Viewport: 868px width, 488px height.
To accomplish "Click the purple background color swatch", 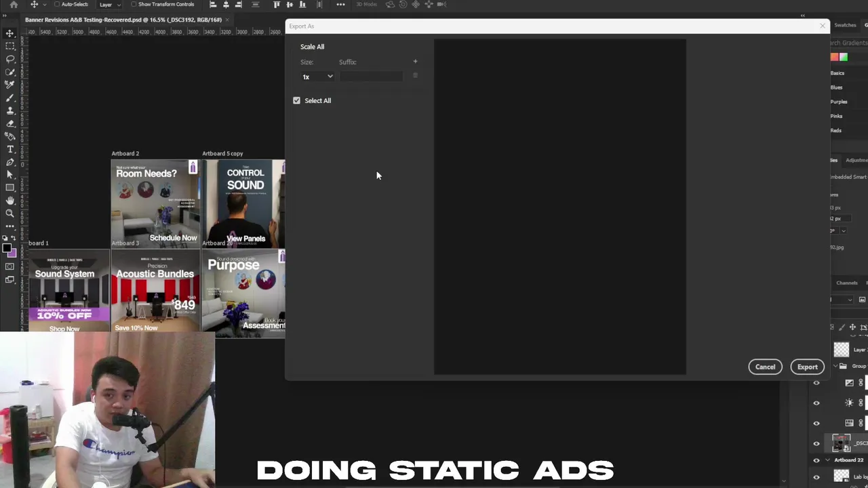I will click(13, 253).
